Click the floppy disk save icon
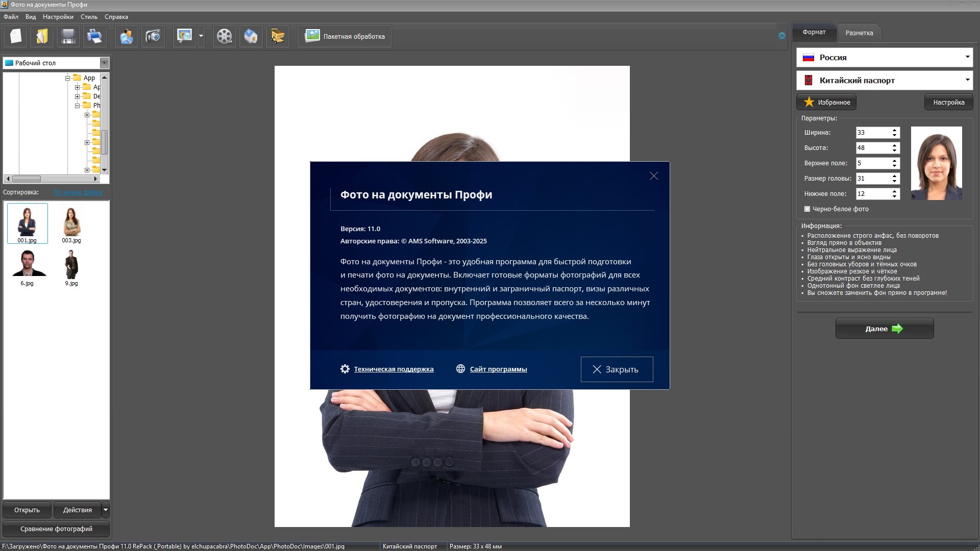 (x=68, y=36)
